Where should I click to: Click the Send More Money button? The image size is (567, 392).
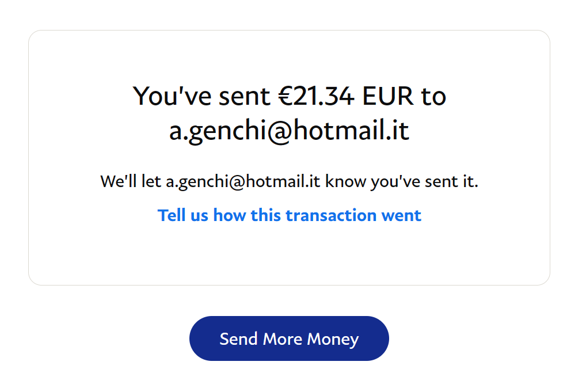click(x=289, y=338)
